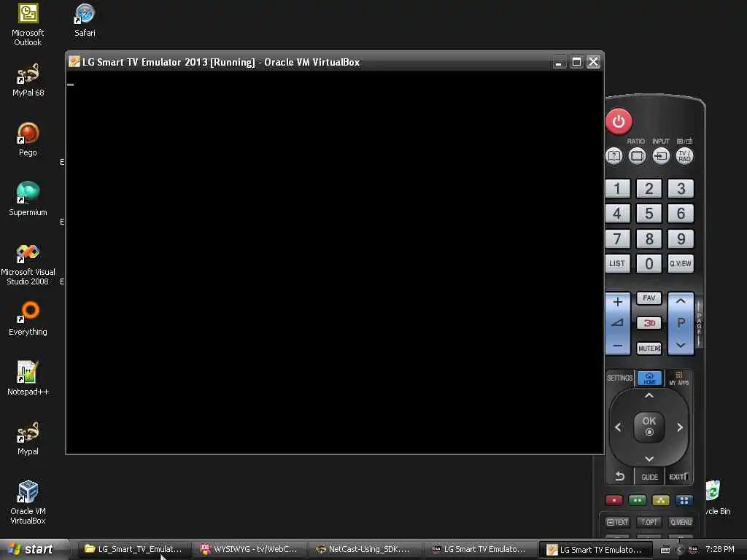Click the GUIDE button on the remote
747x560 pixels.
pos(649,477)
